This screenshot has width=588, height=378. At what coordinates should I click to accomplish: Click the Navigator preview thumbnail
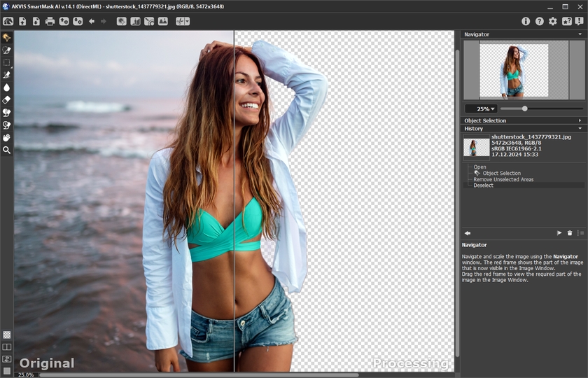pyautogui.click(x=514, y=71)
